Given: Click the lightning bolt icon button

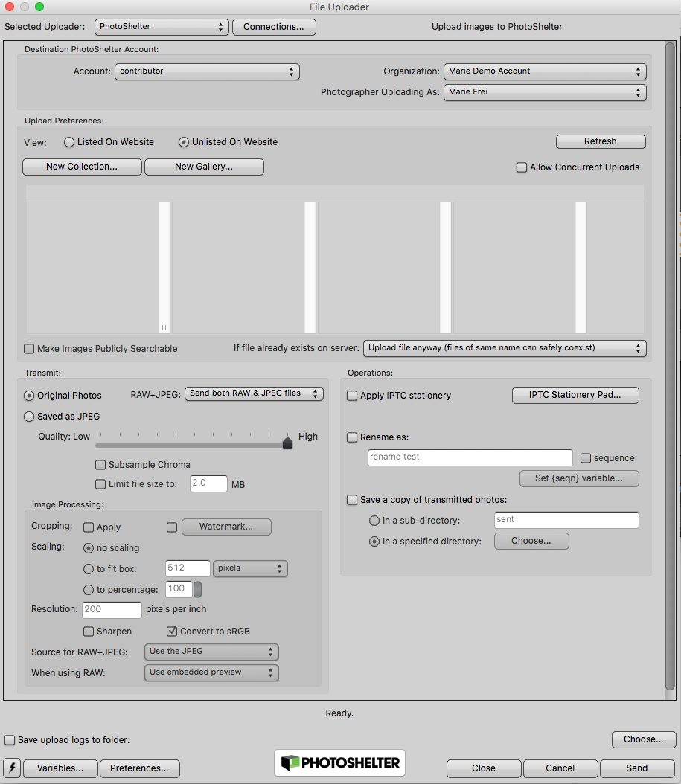Looking at the screenshot, I should click(11, 768).
